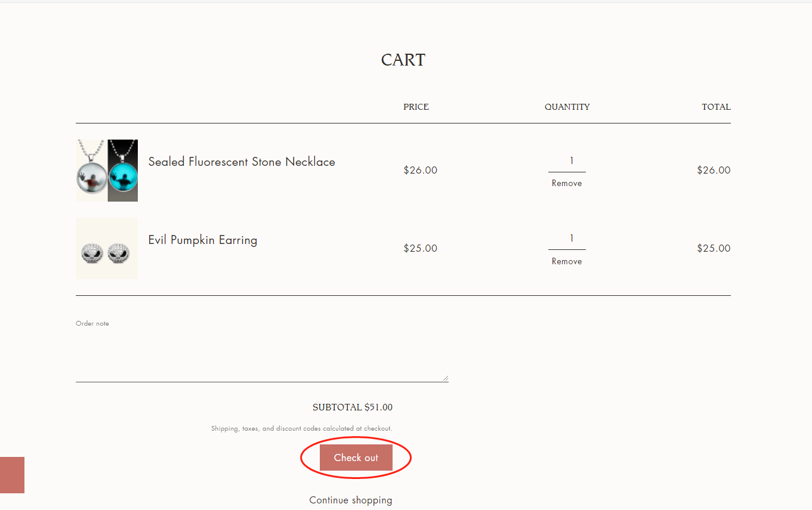Image resolution: width=812 pixels, height=510 pixels.
Task: Click inside the Order note text area
Action: click(x=261, y=356)
